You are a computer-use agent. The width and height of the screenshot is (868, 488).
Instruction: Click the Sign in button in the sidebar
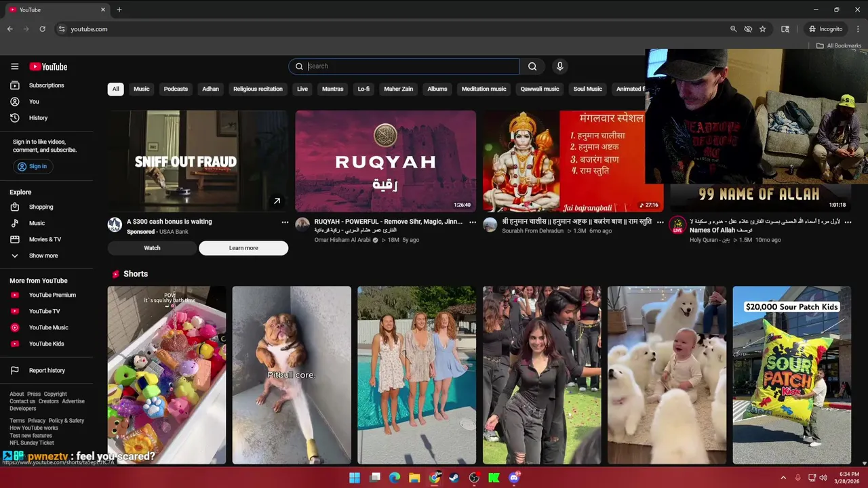tap(33, 166)
